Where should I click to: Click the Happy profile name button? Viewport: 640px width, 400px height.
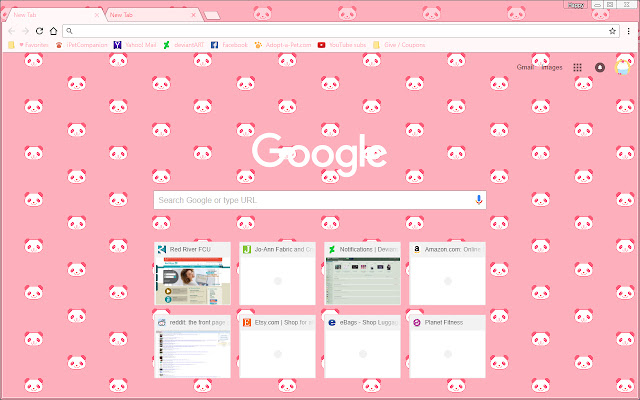pos(576,5)
